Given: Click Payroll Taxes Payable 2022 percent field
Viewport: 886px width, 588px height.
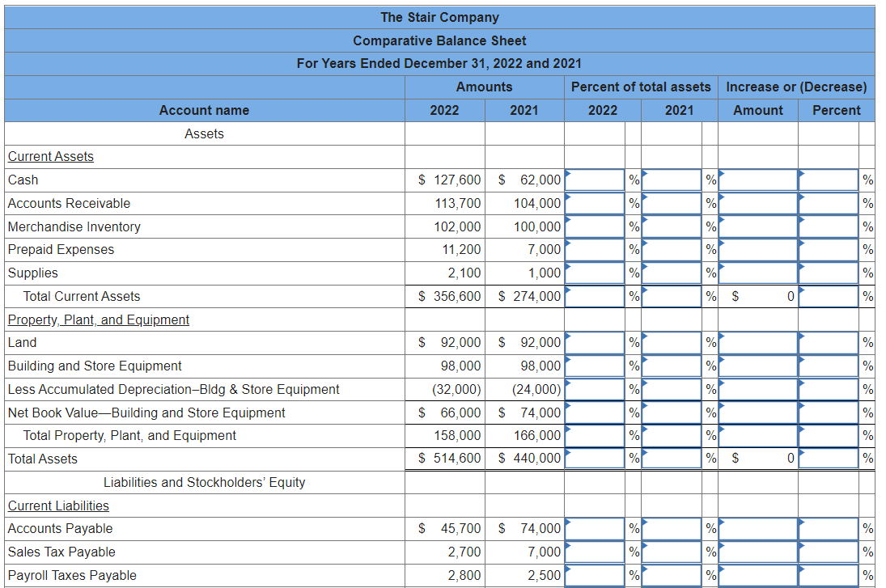Looking at the screenshot, I should (x=595, y=576).
